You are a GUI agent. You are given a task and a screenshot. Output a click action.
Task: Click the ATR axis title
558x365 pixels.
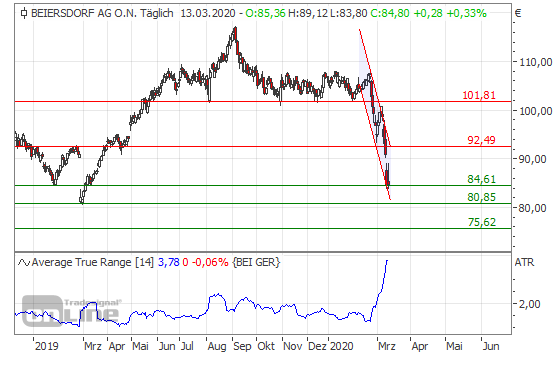[x=524, y=263]
